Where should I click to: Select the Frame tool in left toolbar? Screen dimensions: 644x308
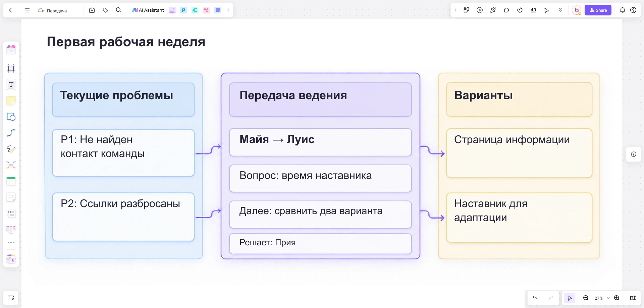(11, 68)
